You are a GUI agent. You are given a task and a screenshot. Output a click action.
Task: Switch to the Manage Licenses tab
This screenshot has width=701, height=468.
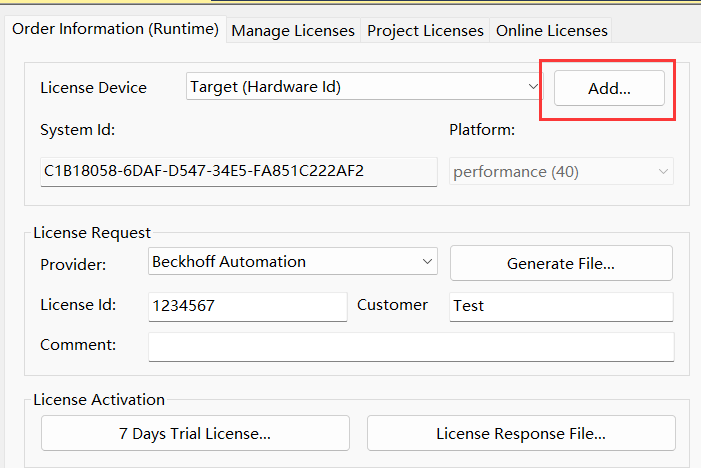pyautogui.click(x=293, y=30)
